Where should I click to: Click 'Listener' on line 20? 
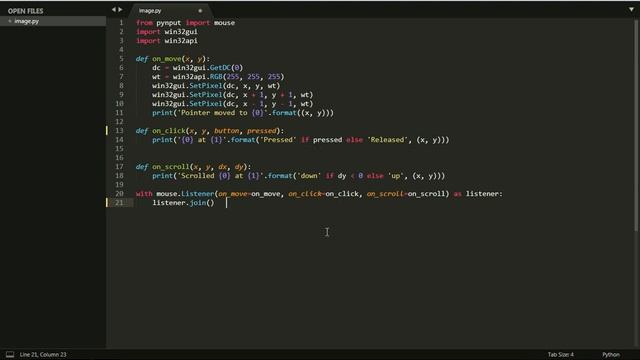[x=198, y=193]
